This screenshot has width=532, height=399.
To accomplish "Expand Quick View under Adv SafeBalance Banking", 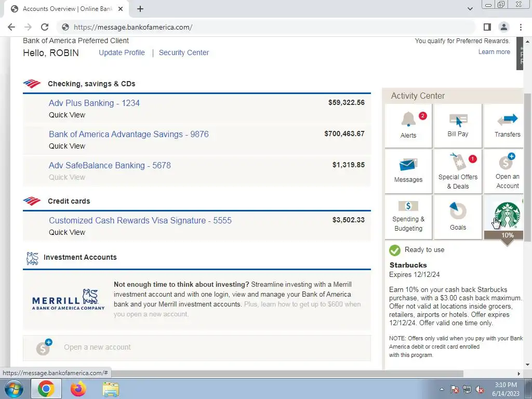I will tap(67, 178).
